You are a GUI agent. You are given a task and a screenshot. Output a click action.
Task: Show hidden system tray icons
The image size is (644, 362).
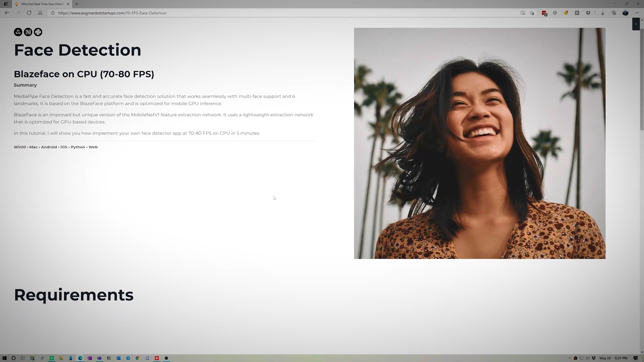click(x=569, y=358)
